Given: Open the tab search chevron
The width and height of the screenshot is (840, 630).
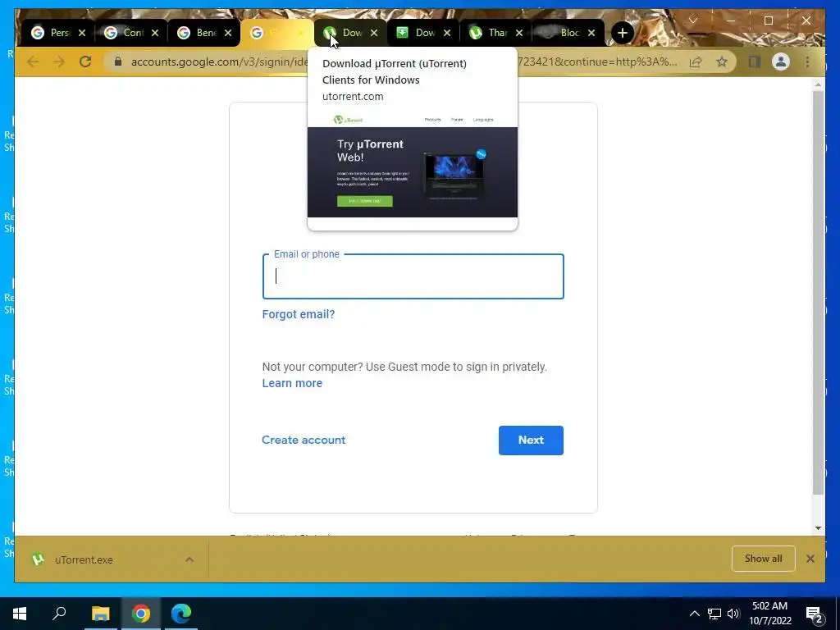Looking at the screenshot, I should [692, 21].
